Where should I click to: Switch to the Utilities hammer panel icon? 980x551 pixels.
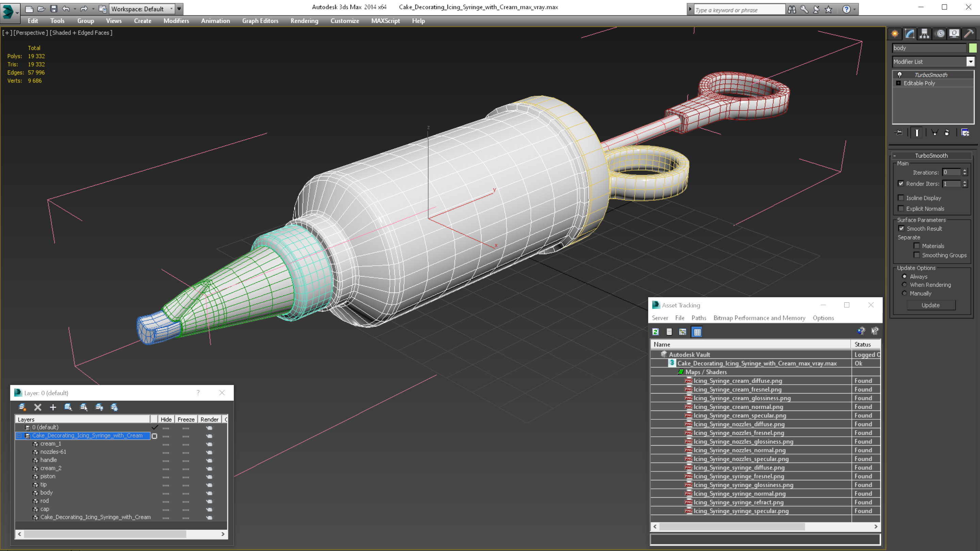(968, 34)
